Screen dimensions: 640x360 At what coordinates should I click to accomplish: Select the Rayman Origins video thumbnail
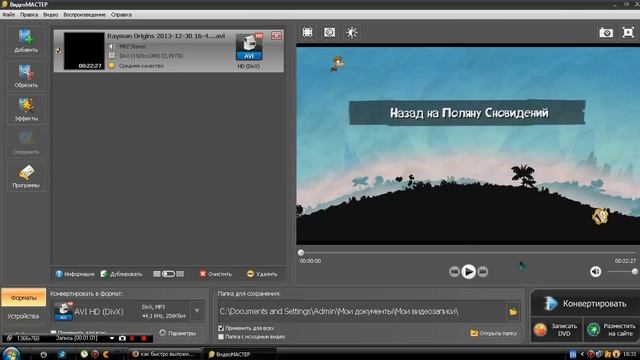point(84,51)
